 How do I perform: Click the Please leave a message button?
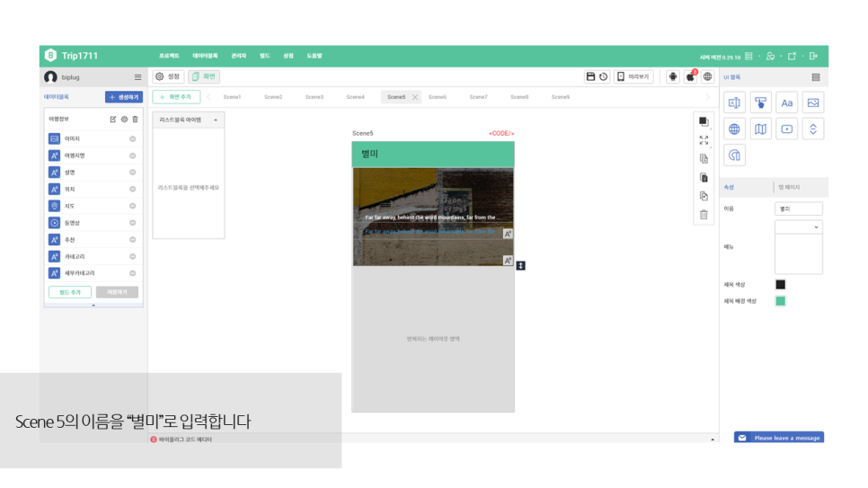[x=779, y=438]
